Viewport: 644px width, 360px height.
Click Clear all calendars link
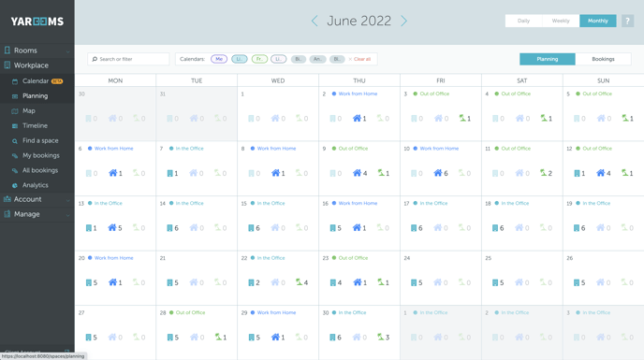click(x=359, y=59)
